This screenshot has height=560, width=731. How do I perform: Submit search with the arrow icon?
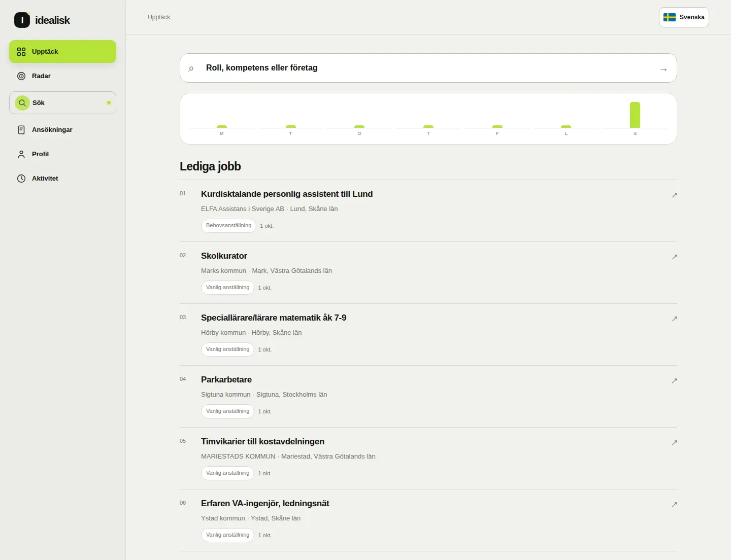[663, 69]
